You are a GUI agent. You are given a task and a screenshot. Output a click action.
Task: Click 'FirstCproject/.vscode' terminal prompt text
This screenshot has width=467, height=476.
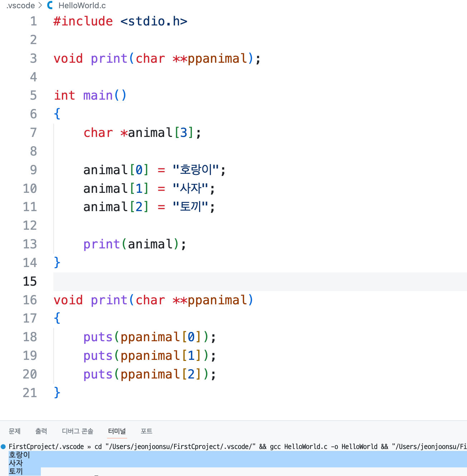(46, 447)
